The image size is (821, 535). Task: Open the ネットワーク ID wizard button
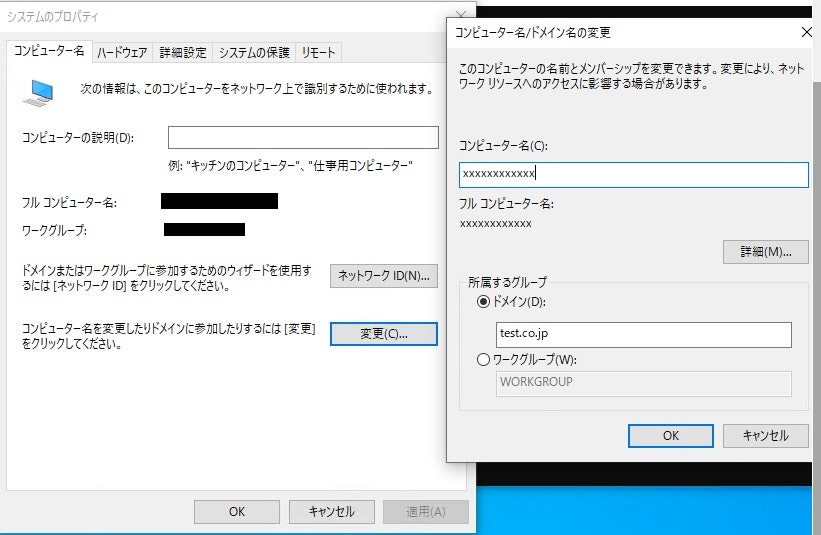384,276
